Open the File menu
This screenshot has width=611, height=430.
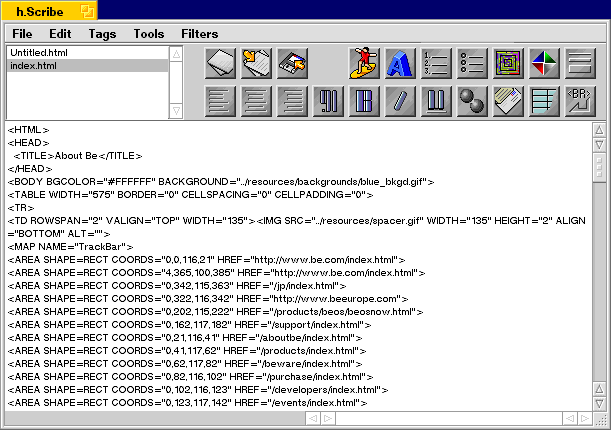(22, 34)
